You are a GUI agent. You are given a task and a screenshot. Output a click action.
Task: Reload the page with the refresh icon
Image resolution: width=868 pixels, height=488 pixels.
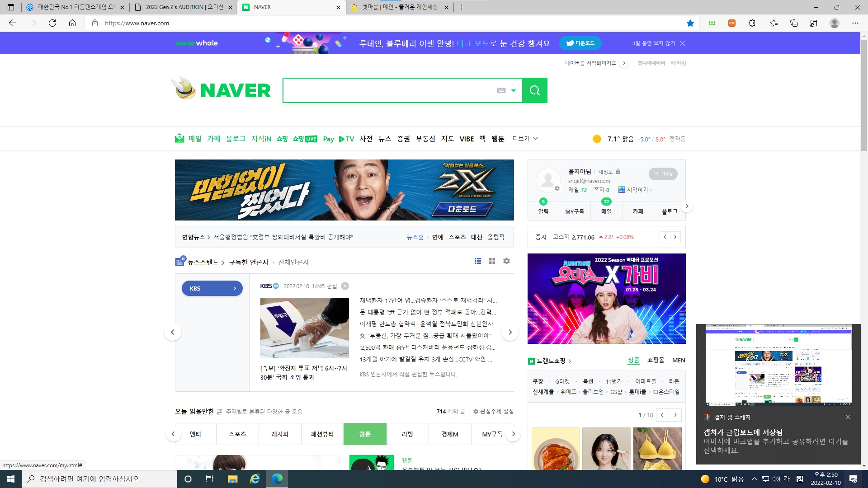click(x=52, y=23)
